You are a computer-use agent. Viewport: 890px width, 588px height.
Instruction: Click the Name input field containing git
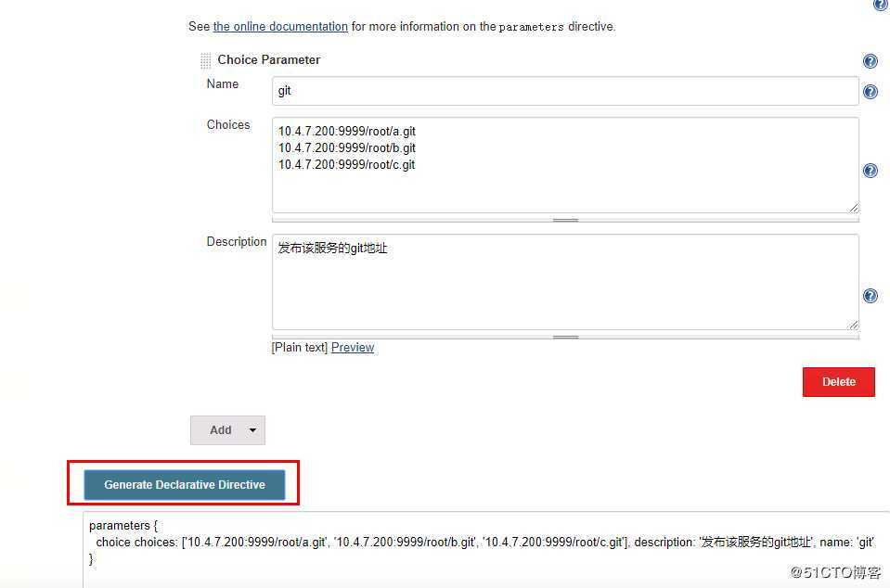pos(565,91)
